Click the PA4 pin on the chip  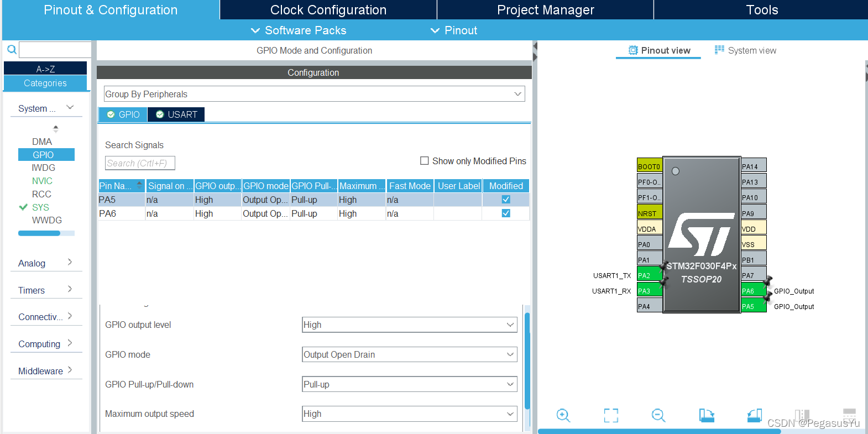click(x=649, y=306)
